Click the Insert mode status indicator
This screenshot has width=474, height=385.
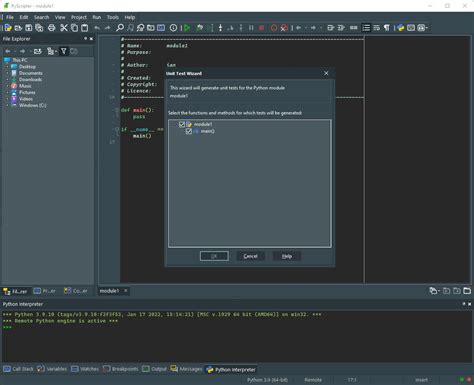click(421, 380)
